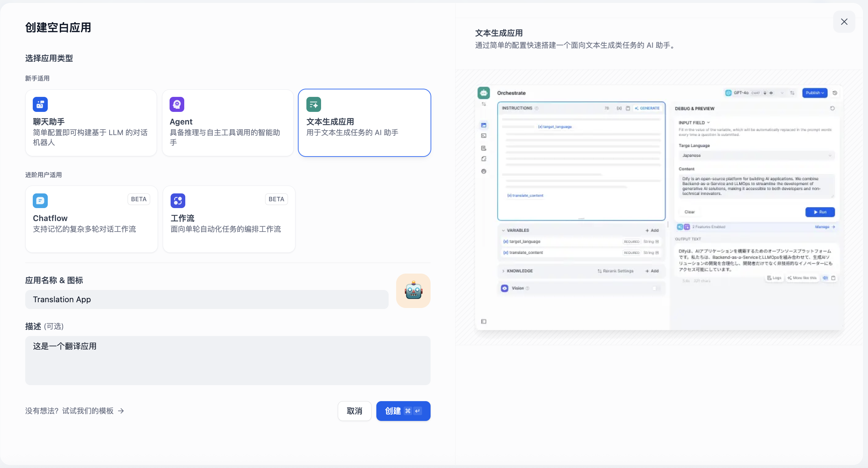Image resolution: width=868 pixels, height=468 pixels.
Task: Click the description text area
Action: 228,361
